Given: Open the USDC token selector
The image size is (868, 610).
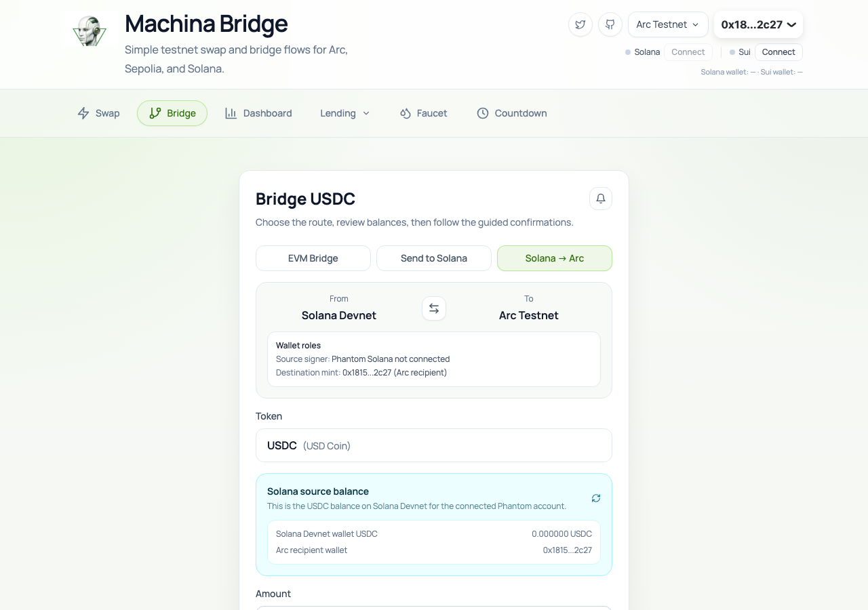Looking at the screenshot, I should [434, 445].
